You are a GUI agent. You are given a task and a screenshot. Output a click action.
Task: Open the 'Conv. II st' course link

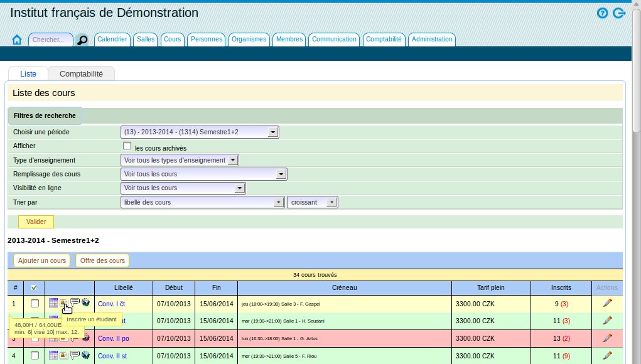click(112, 356)
